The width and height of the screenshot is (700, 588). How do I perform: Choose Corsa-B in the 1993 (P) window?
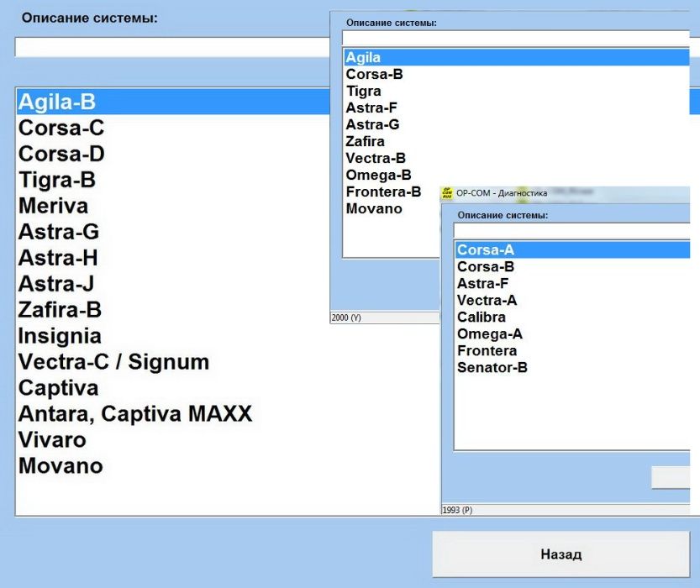point(486,267)
